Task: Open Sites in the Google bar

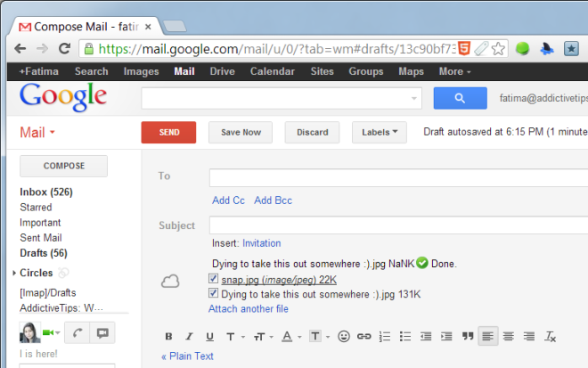Action: click(x=322, y=71)
